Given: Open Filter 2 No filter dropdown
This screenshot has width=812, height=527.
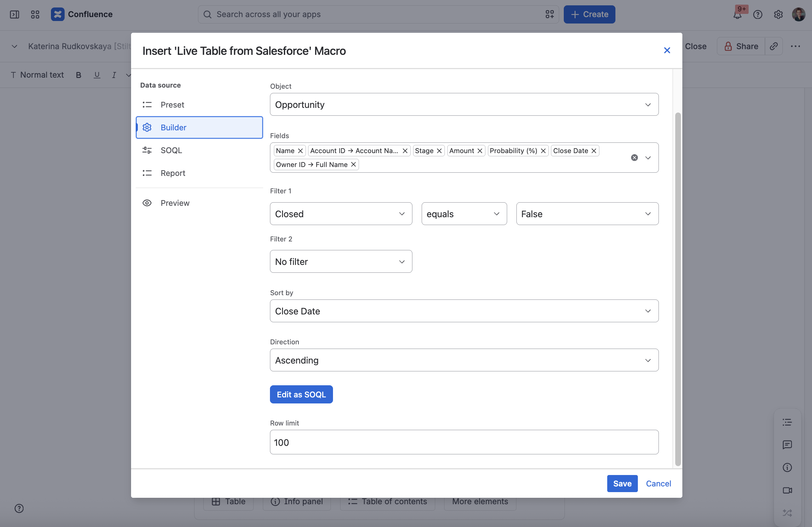Looking at the screenshot, I should click(341, 262).
